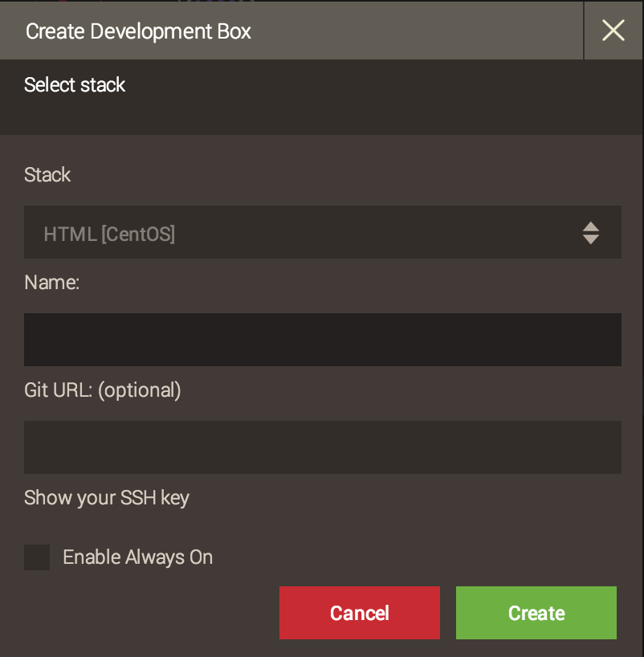Screen dimensions: 644x657
Task: Open the Stack dropdown showing HTML [CentOS]
Action: [323, 232]
